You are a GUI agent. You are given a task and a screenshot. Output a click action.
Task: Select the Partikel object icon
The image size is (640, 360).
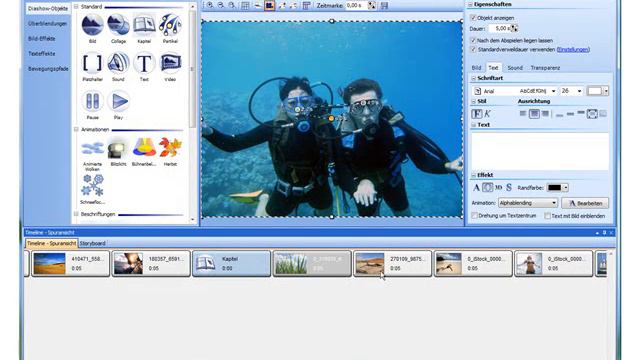[x=170, y=25]
